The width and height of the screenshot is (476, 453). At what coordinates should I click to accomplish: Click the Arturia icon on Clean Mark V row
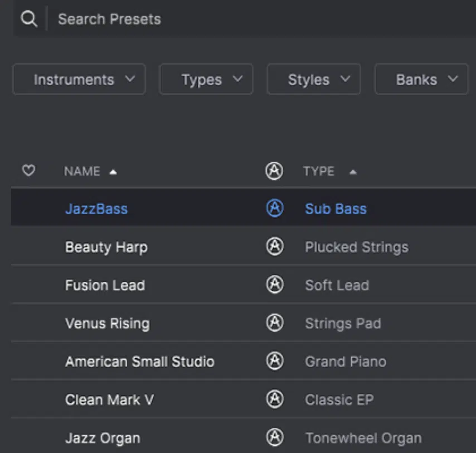[275, 399]
